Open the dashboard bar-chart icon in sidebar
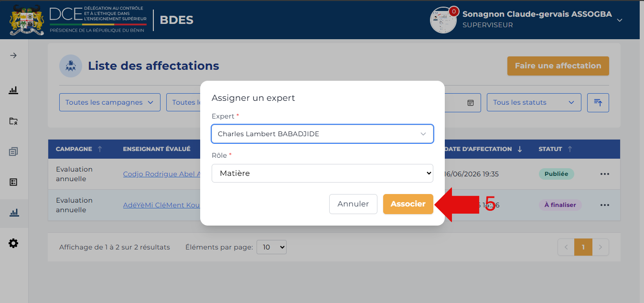 pyautogui.click(x=13, y=90)
